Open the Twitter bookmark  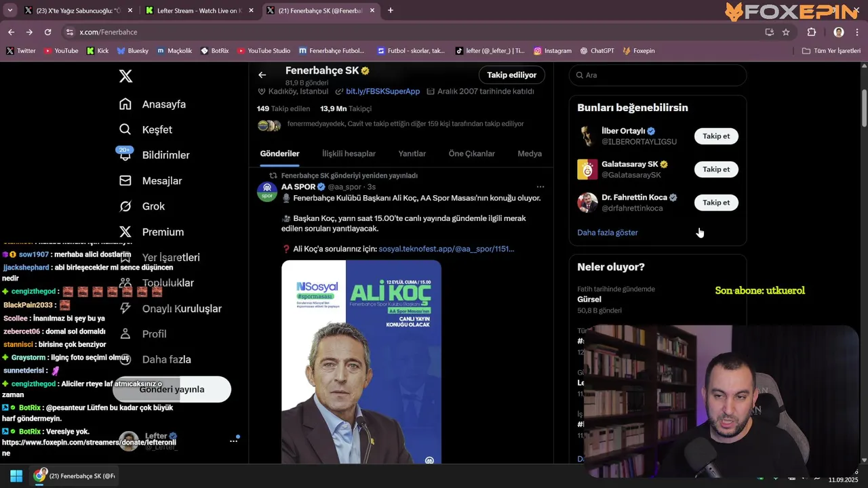point(20,51)
